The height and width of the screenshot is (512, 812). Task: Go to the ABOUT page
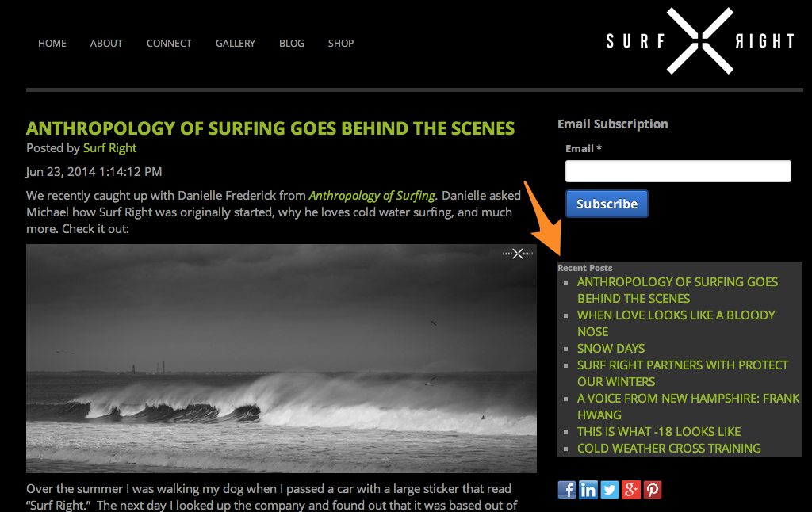(106, 44)
